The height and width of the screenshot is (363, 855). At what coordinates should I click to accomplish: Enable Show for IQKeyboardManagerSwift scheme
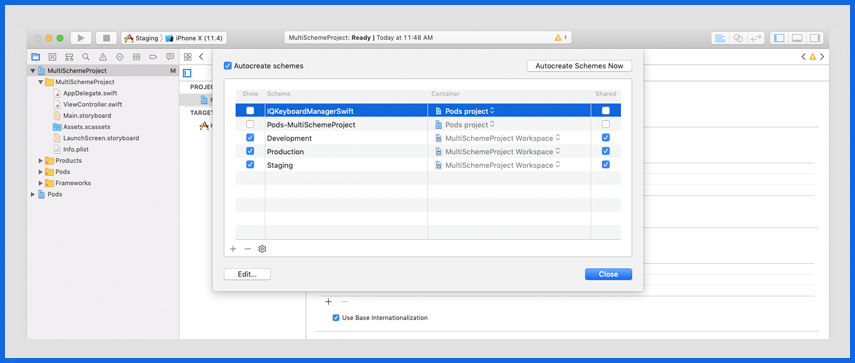coord(250,111)
